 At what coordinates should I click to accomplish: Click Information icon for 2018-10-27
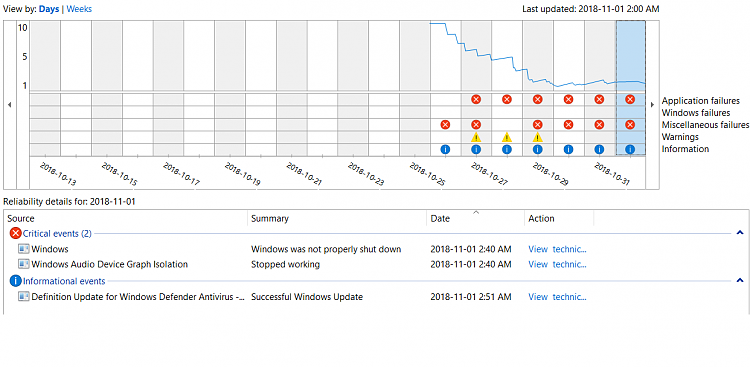[x=475, y=149]
